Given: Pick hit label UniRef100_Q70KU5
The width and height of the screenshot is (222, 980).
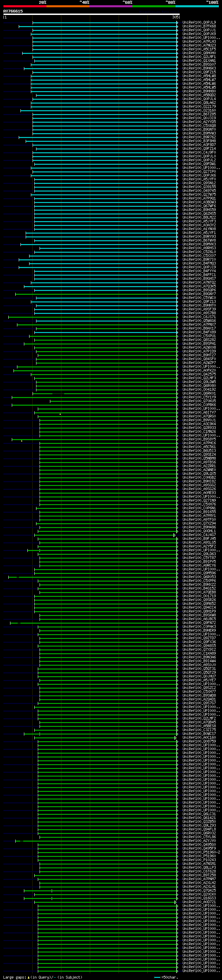Looking at the screenshot, I should coord(199,401).
